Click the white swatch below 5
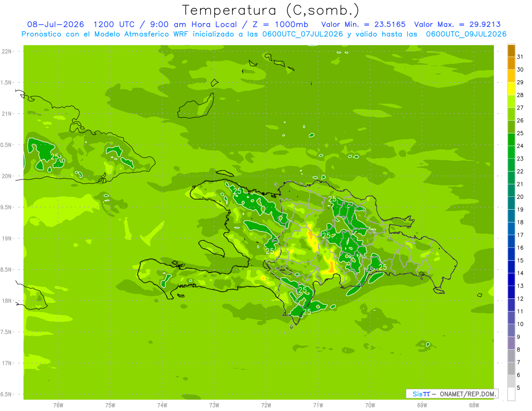The height and width of the screenshot is (411, 532). (511, 394)
